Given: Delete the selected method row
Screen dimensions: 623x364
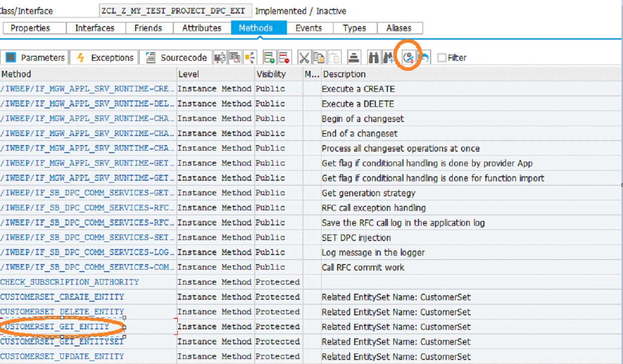Looking at the screenshot, I should pyautogui.click(x=284, y=57).
